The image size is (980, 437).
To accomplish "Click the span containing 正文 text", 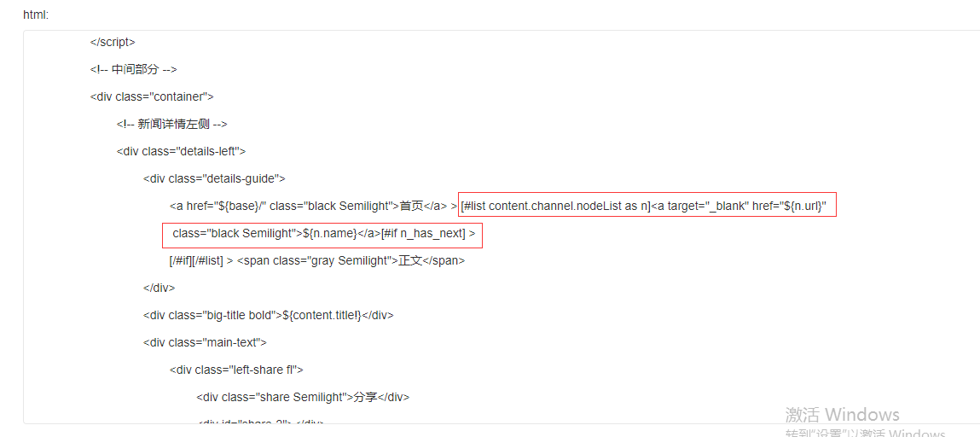I will point(351,260).
